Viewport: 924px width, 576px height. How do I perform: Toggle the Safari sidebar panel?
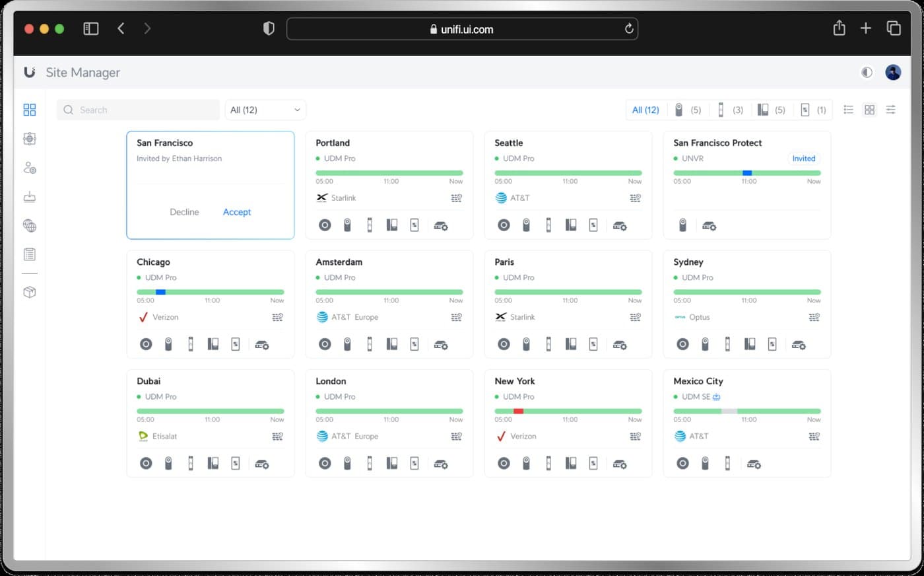click(x=91, y=28)
